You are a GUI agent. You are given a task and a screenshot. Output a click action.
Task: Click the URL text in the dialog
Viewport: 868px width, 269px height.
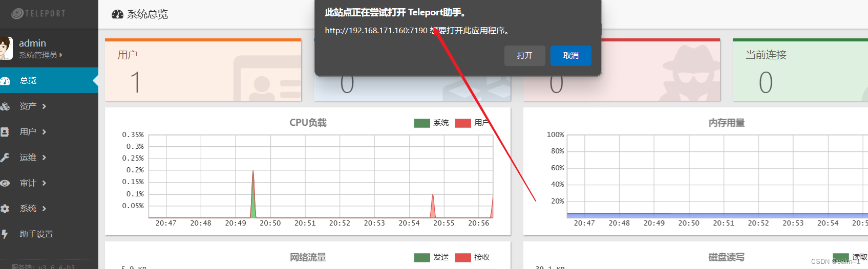tap(376, 31)
